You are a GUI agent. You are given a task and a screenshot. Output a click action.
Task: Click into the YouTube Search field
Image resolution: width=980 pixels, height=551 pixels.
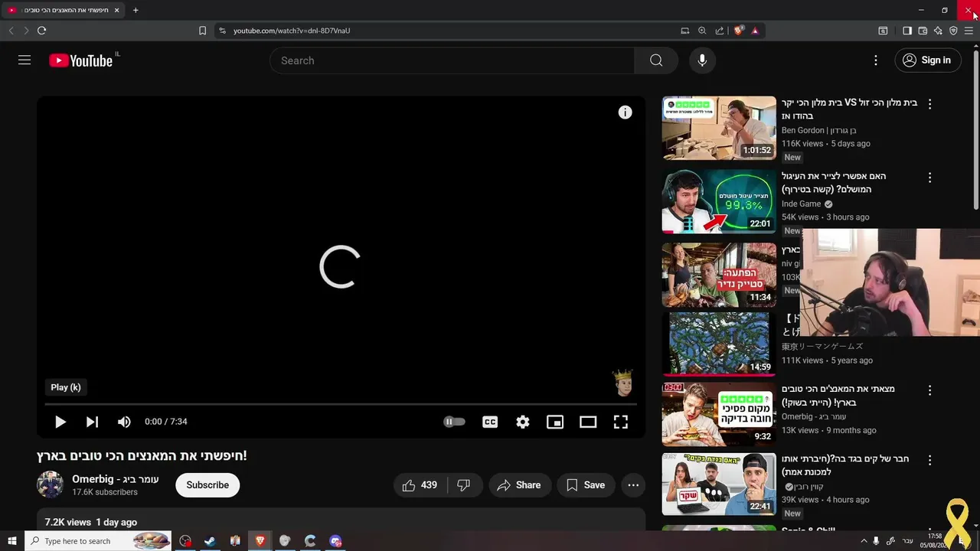point(452,60)
